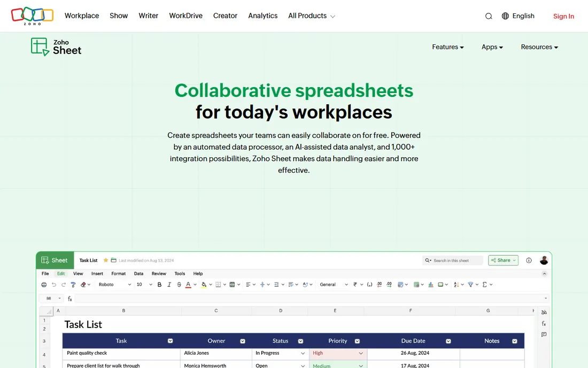Open the Edit menu
Image resolution: width=588 pixels, height=368 pixels.
61,274
